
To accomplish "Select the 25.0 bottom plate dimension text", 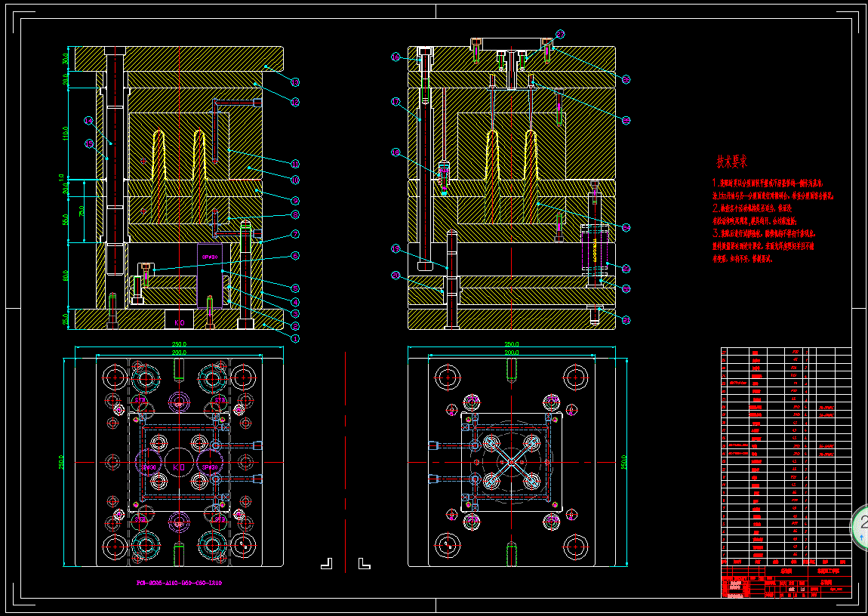I will click(65, 319).
